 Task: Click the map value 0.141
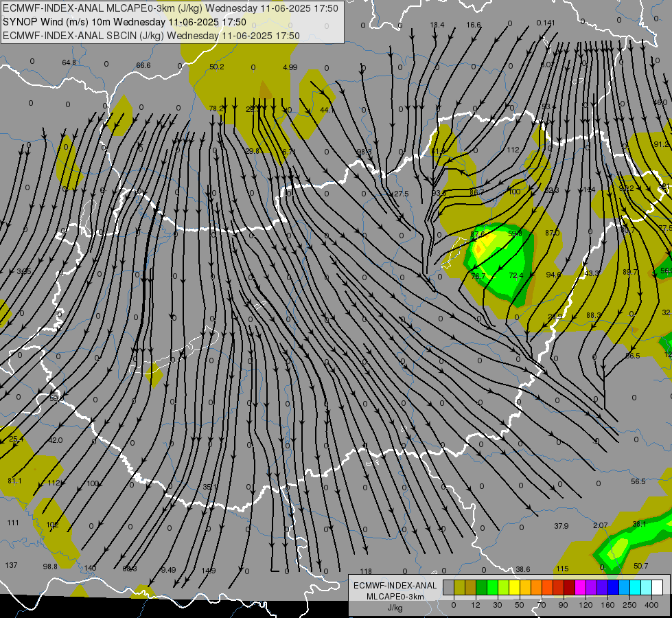point(546,23)
